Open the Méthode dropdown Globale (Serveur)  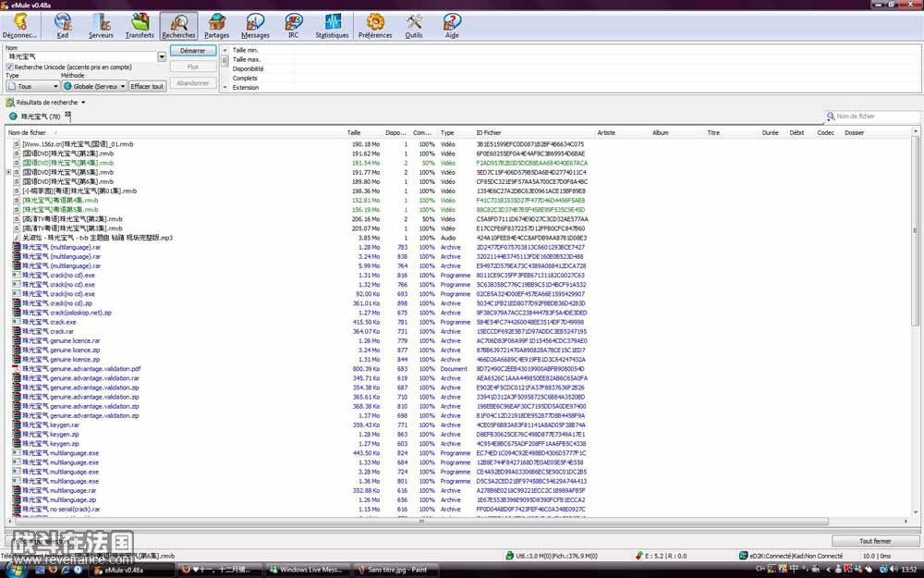(94, 86)
